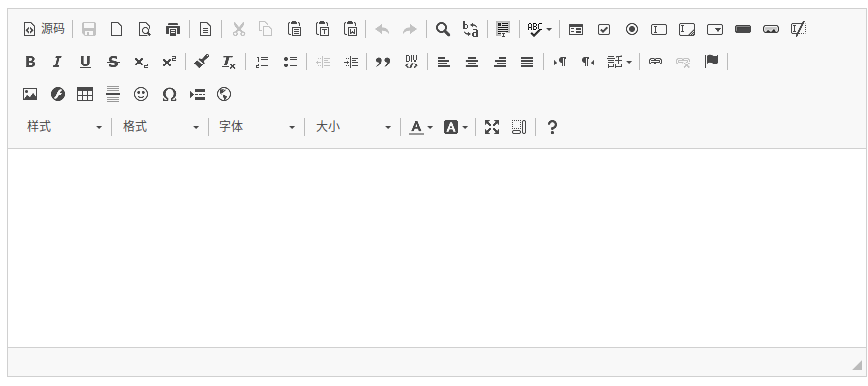Insert a textarea field

coord(687,29)
